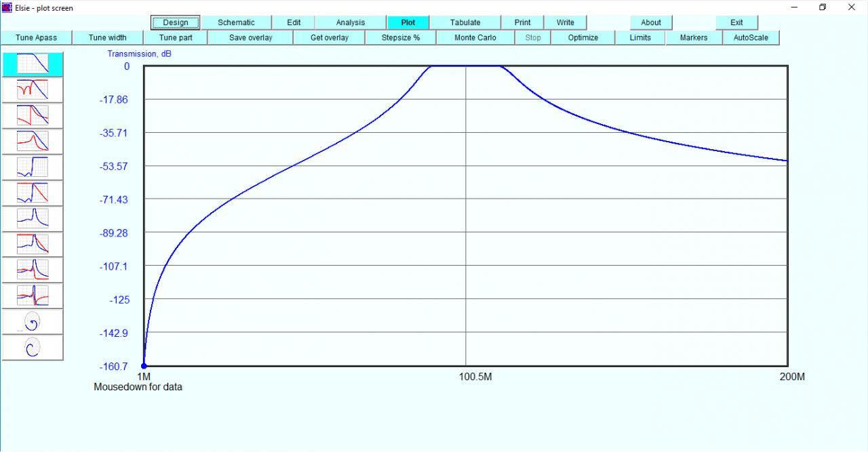The width and height of the screenshot is (868, 452).
Task: Select the transmission-only plot thumbnail highlighted in cyan
Action: (x=33, y=64)
